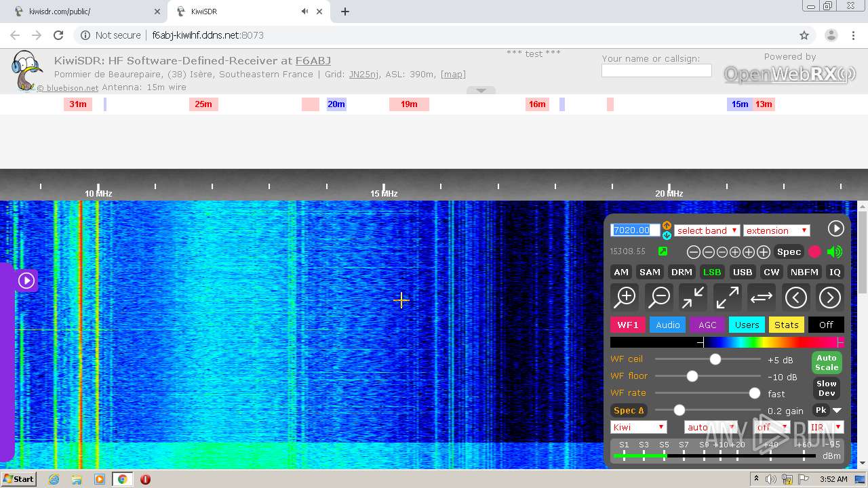Click the Windows Start button

click(19, 479)
